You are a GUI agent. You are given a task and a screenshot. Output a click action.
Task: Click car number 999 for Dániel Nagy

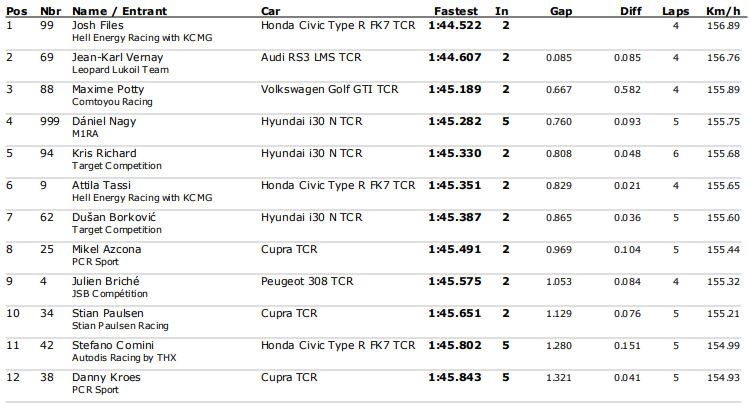(50, 121)
